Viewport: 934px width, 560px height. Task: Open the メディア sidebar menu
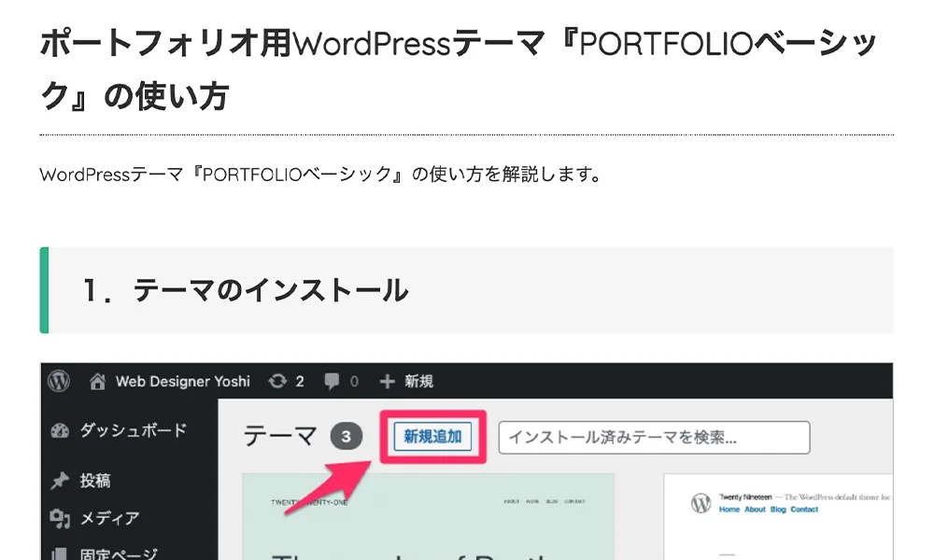(x=109, y=518)
